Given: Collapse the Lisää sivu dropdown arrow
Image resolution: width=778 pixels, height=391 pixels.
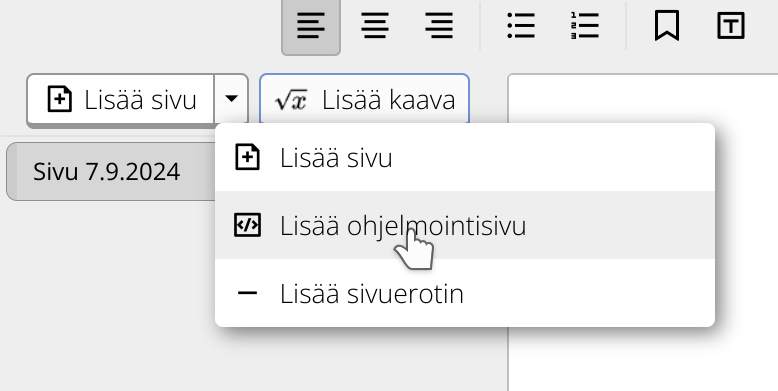Looking at the screenshot, I should pyautogui.click(x=231, y=99).
